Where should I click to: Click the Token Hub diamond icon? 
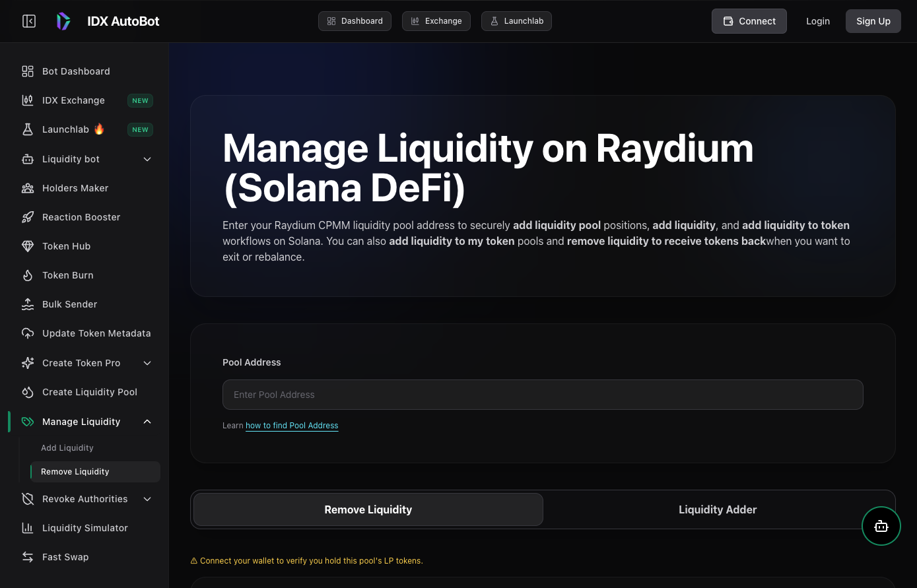click(28, 246)
